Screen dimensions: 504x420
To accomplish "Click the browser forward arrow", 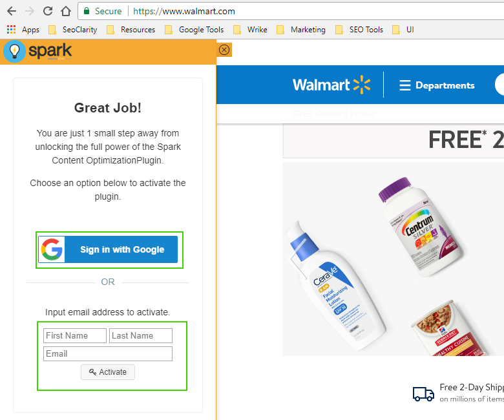I will tap(30, 11).
